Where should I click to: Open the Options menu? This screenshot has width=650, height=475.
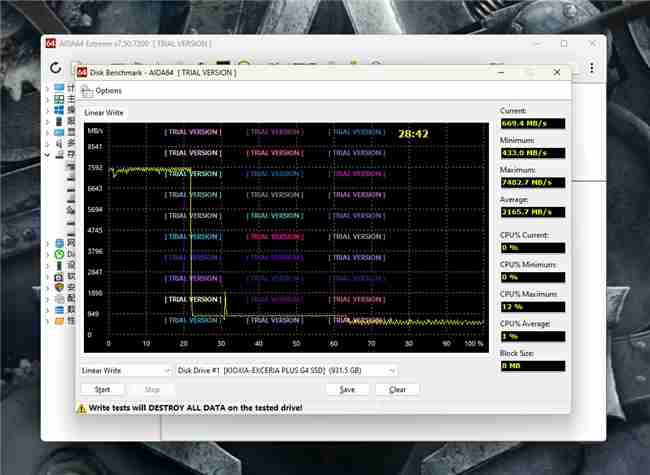point(108,91)
